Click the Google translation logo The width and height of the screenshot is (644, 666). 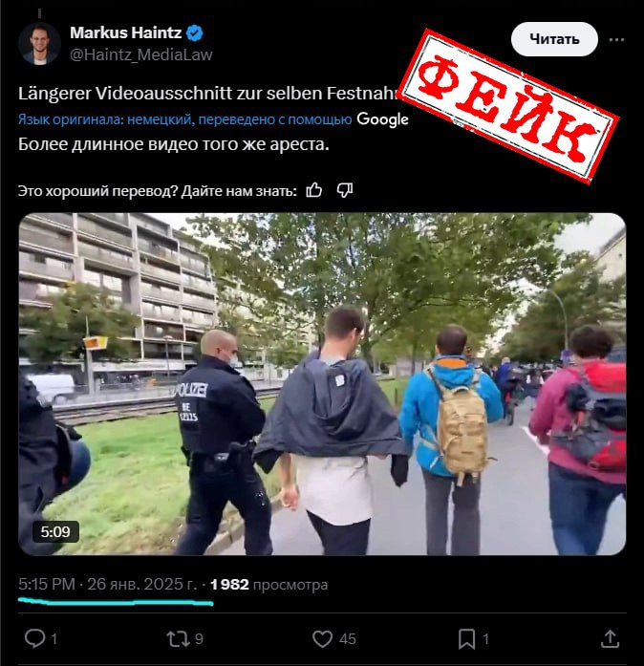pyautogui.click(x=383, y=119)
